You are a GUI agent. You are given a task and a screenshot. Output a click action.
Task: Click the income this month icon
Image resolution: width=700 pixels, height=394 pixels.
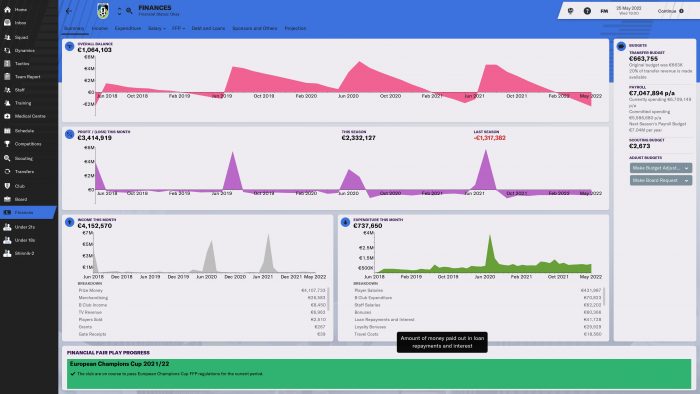[70, 222]
